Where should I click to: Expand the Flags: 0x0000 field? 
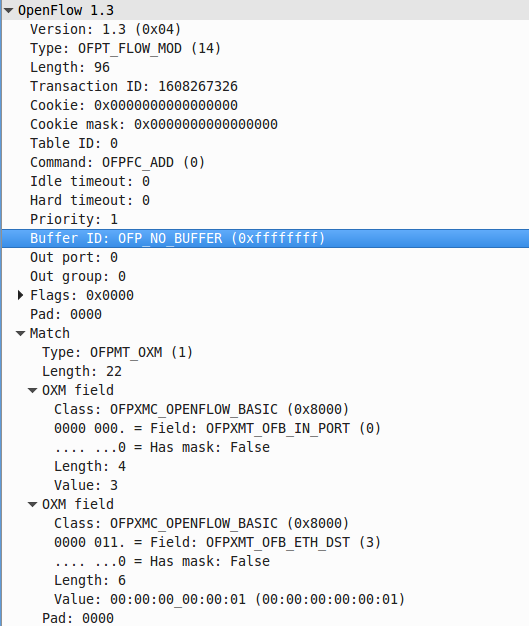tap(21, 295)
